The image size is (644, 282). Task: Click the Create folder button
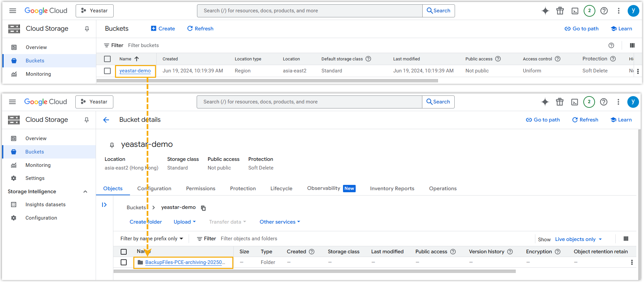(x=146, y=222)
